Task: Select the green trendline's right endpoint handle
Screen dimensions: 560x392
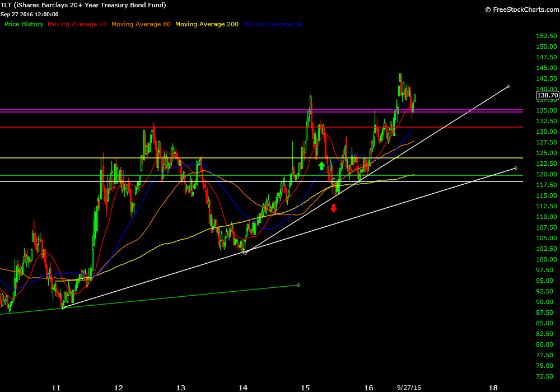Action: coord(298,285)
